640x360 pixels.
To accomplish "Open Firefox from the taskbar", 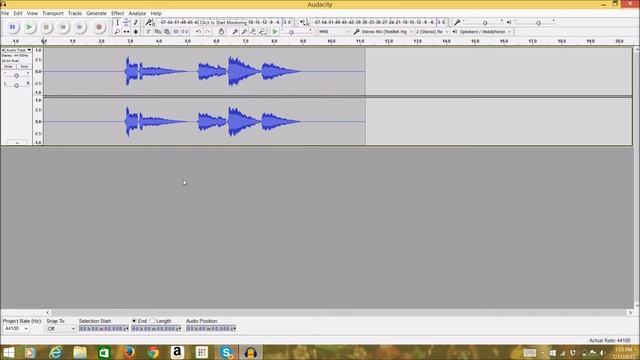I will point(128,352).
